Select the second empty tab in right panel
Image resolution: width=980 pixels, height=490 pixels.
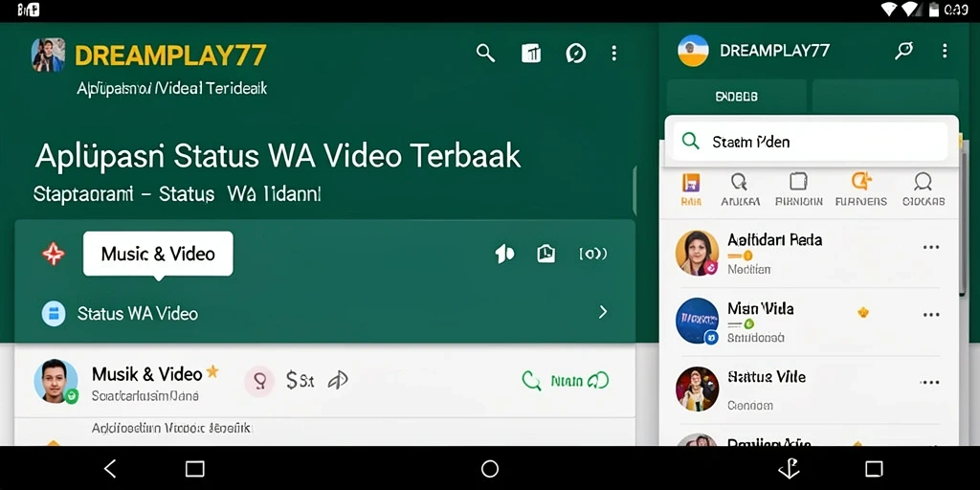click(885, 97)
